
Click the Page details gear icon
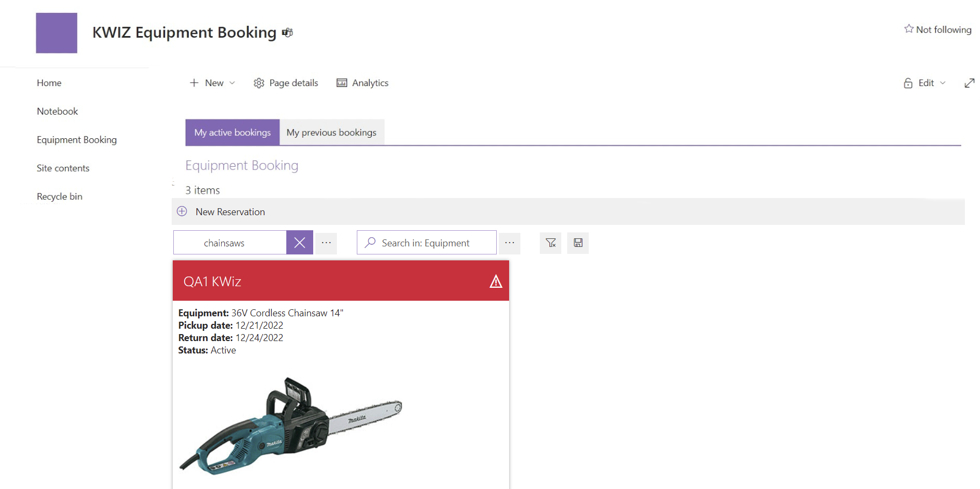click(x=259, y=83)
